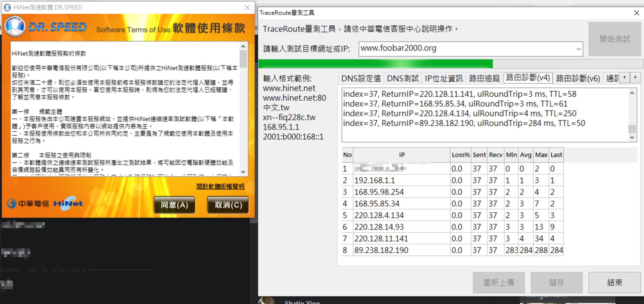The height and width of the screenshot is (304, 644).
Task: Open the 路由追蹤 tab
Action: [484, 78]
